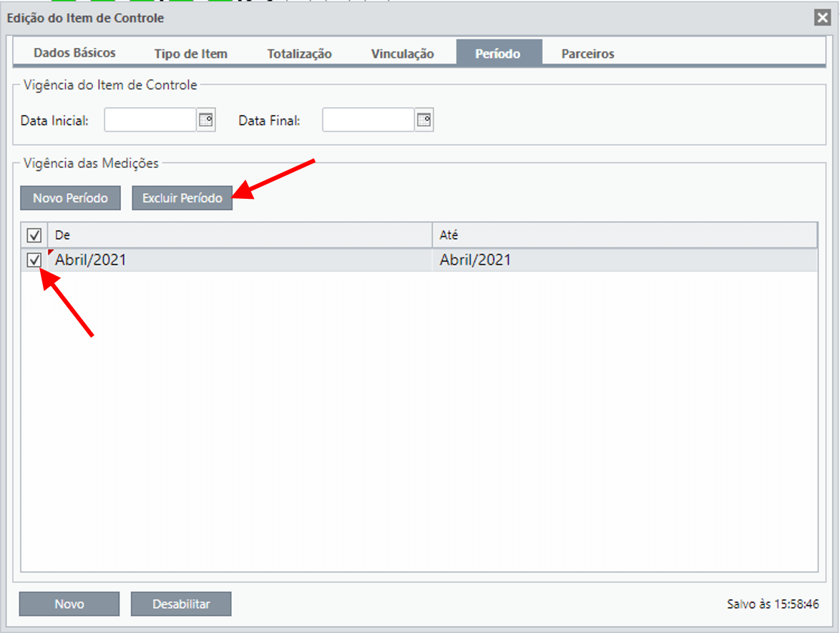Image resolution: width=840 pixels, height=633 pixels.
Task: Click the Excluir Período button
Action: pos(182,198)
